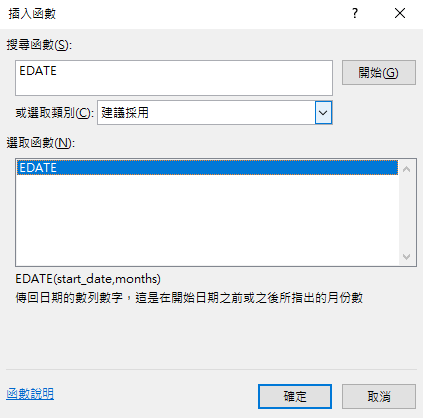Click the 搜尋函數(S) label
The image size is (423, 418).
[x=39, y=45]
